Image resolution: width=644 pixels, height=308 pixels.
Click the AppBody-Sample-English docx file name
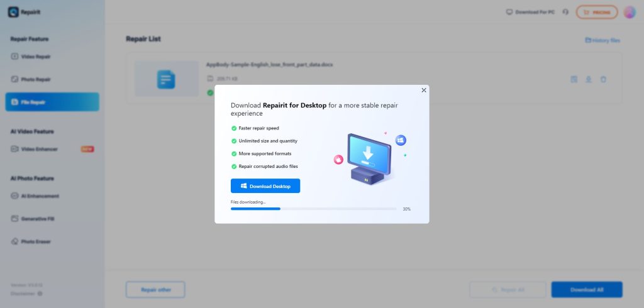(269, 65)
